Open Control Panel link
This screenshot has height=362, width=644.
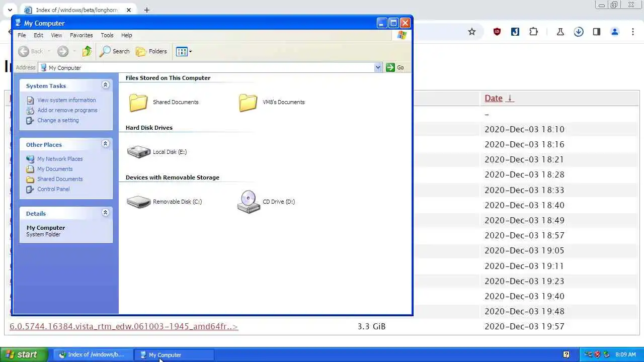(x=53, y=189)
